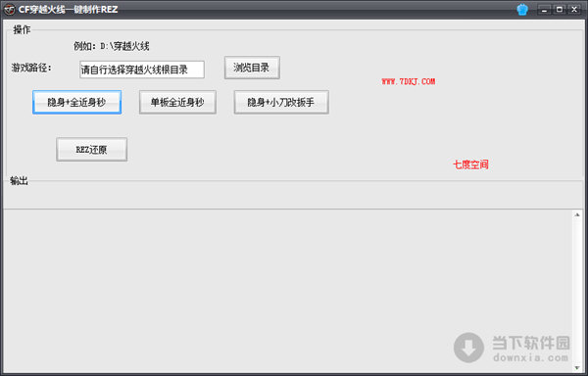Click the output scrollbar down arrow

pyautogui.click(x=576, y=367)
